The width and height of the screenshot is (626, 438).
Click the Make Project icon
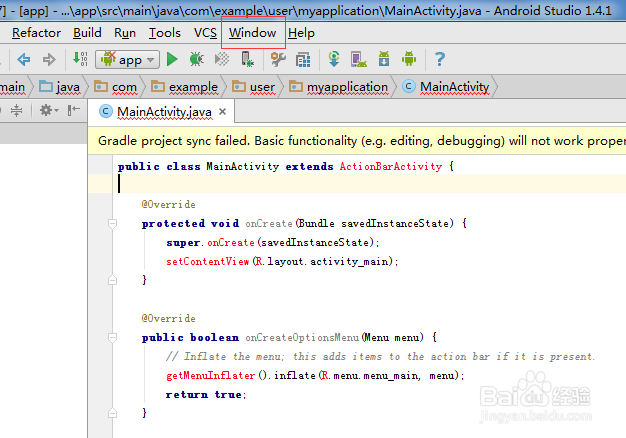(80, 59)
